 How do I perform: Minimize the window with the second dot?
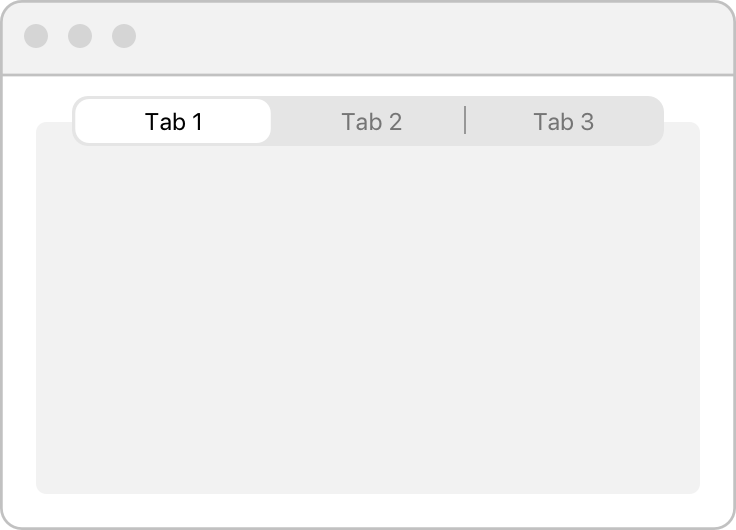coord(80,37)
